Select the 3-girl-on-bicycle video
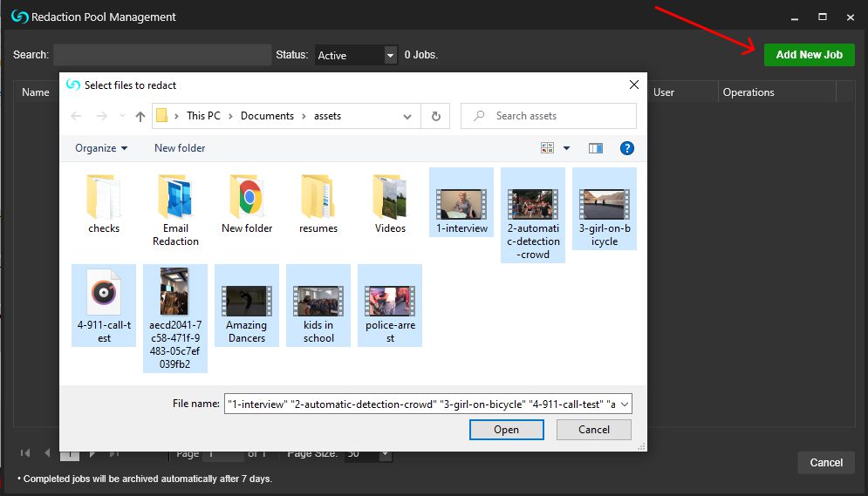Image resolution: width=868 pixels, height=496 pixels. [604, 209]
